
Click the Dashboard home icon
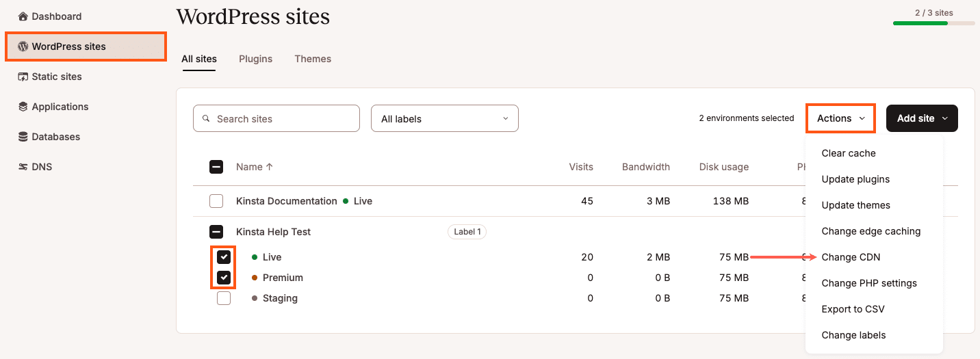click(23, 16)
